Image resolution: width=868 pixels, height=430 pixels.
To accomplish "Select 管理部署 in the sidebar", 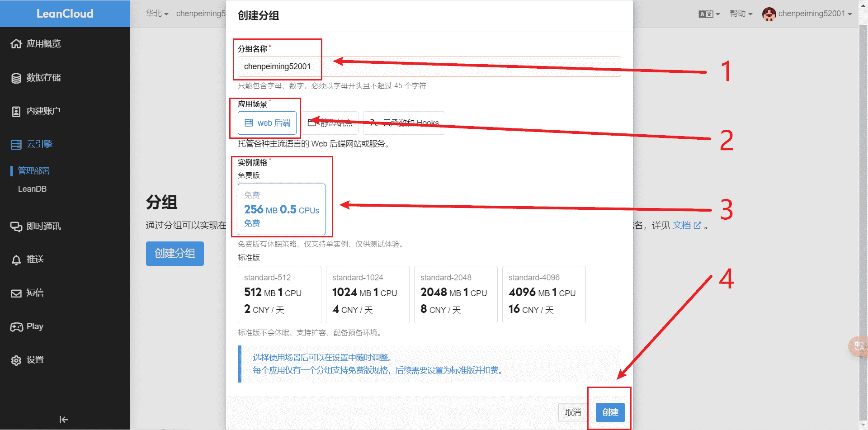I will [x=34, y=171].
